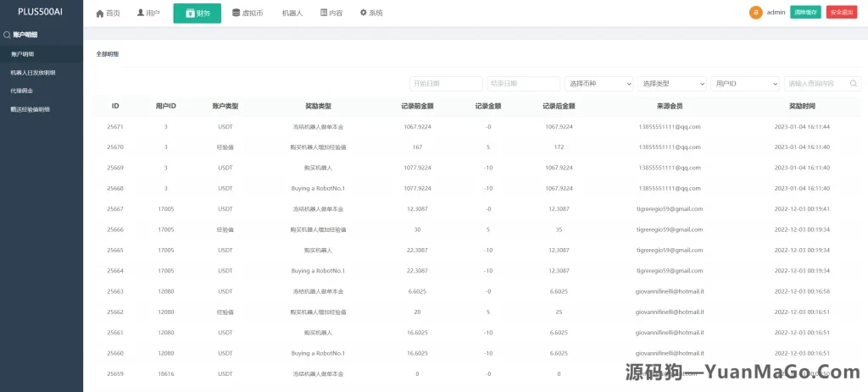
Task: Click amount 22.3087 in row 25665
Action: pyautogui.click(x=417, y=250)
